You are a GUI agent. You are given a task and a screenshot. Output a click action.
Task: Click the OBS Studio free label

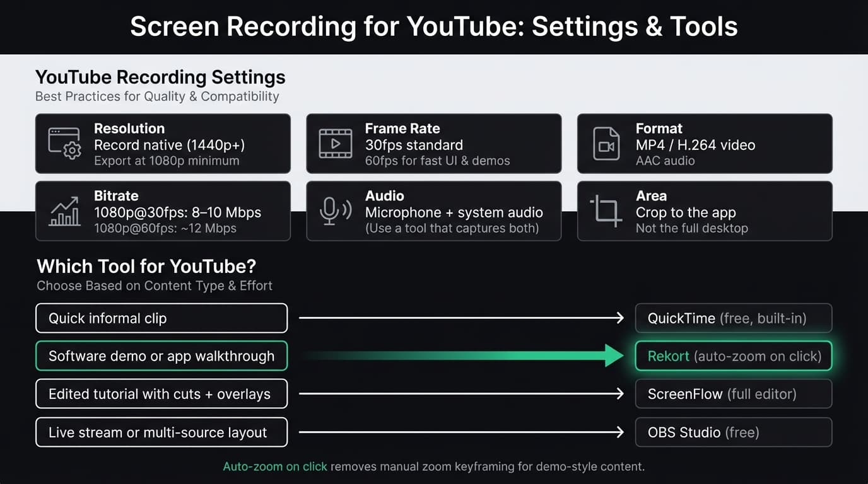coord(733,432)
